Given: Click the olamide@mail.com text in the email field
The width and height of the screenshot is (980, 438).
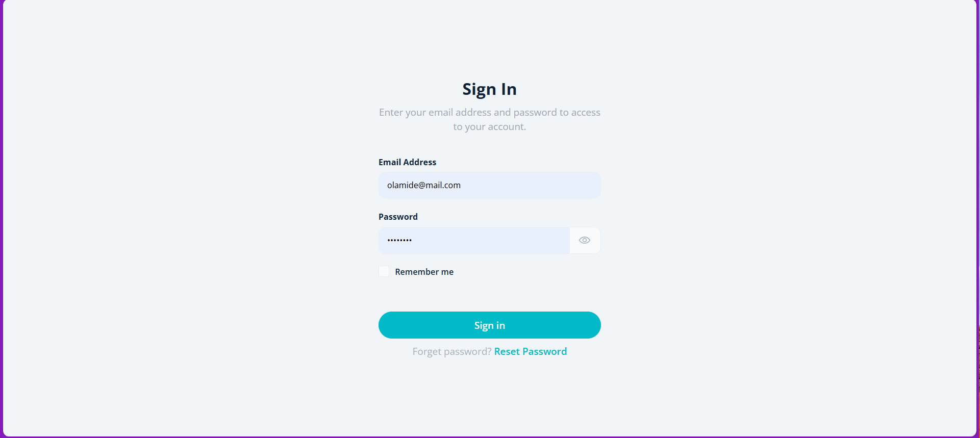Looking at the screenshot, I should pyautogui.click(x=423, y=185).
